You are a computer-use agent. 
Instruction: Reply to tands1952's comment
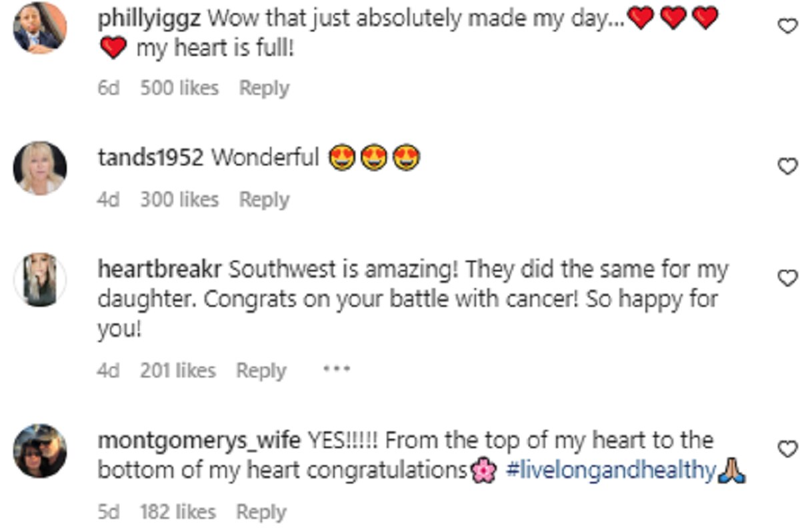pos(264,199)
